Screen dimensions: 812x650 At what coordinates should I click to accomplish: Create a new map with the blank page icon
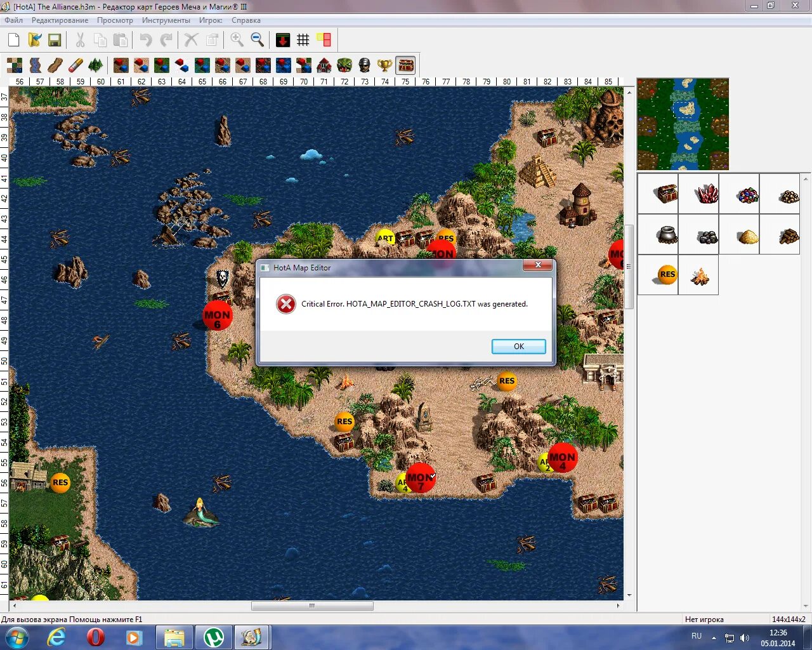pyautogui.click(x=14, y=40)
